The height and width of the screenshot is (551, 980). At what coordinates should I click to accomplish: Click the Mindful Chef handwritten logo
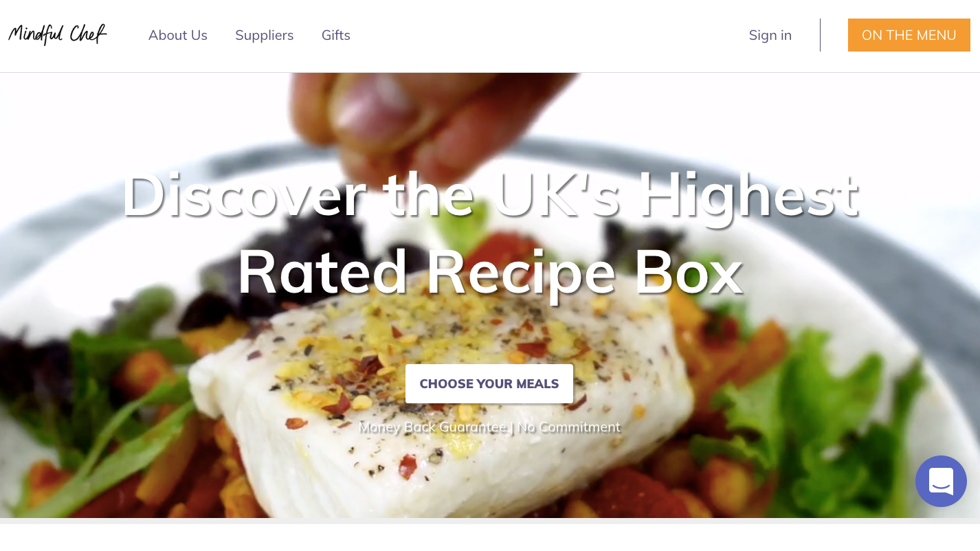[58, 34]
